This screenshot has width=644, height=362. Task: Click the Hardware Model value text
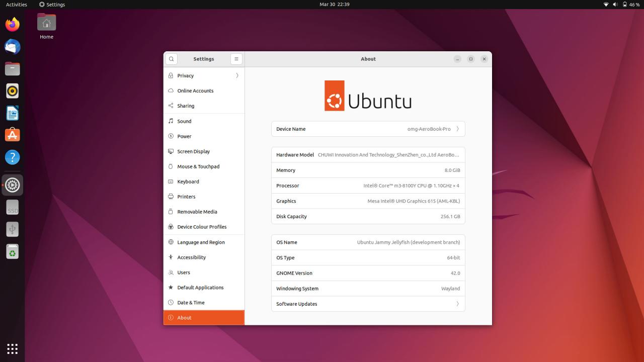(388, 155)
